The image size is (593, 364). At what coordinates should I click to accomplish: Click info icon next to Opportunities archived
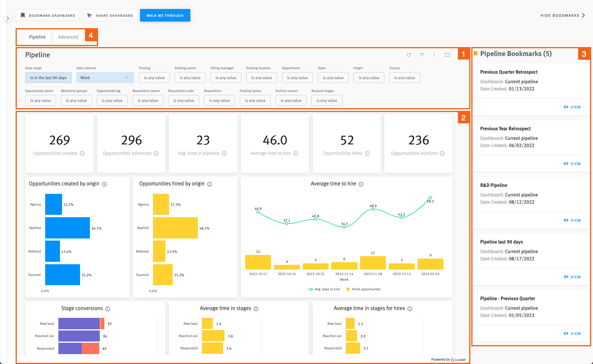click(442, 153)
